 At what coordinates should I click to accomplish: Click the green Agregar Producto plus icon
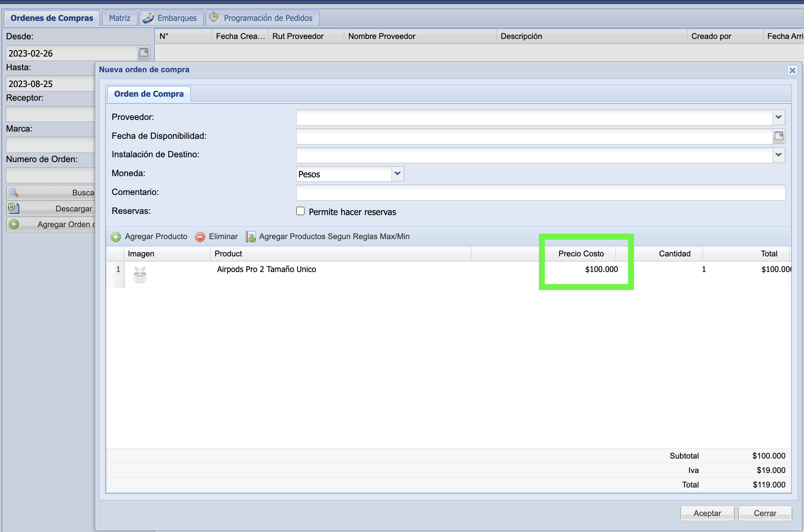click(x=116, y=237)
